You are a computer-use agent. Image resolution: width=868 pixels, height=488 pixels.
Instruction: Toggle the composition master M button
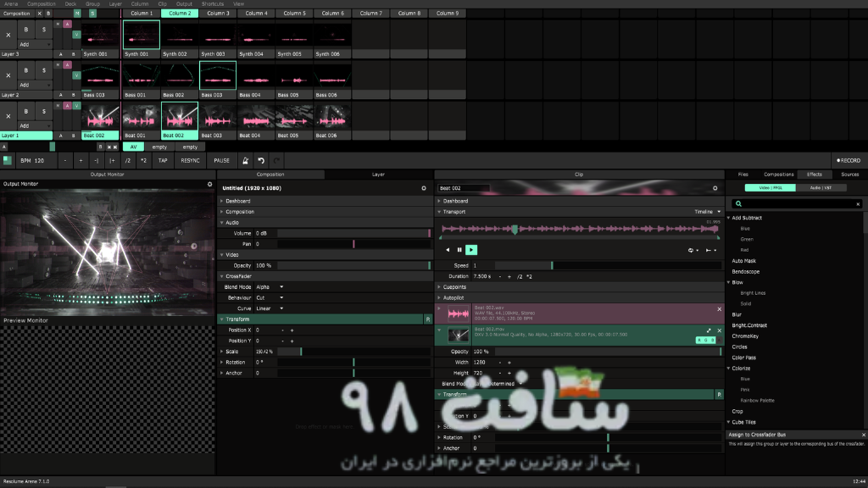pyautogui.click(x=77, y=14)
